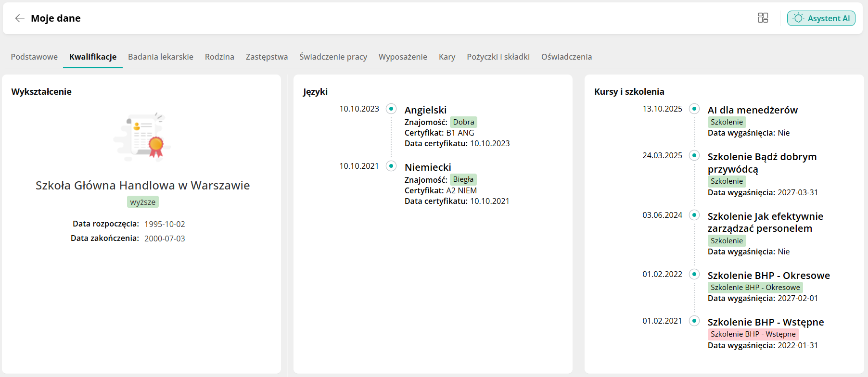868x377 pixels.
Task: Click the Wykształcenie section heading
Action: 41,92
